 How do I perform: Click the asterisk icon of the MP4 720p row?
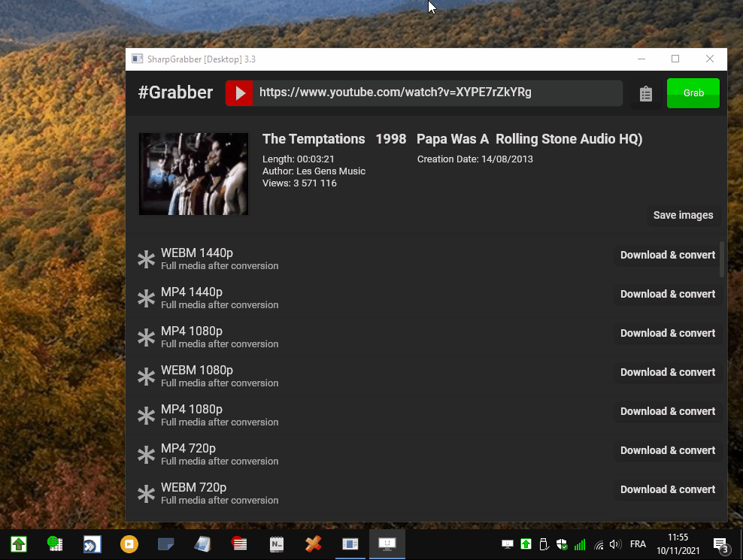point(146,455)
